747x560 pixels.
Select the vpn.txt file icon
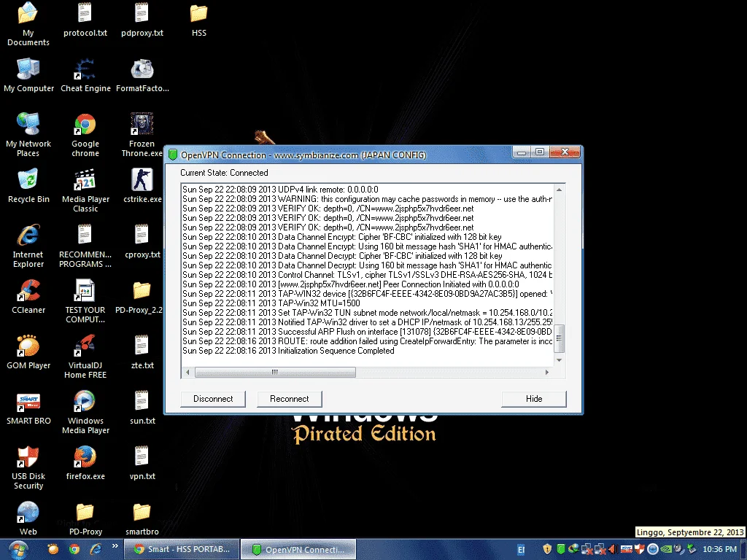(x=142, y=463)
